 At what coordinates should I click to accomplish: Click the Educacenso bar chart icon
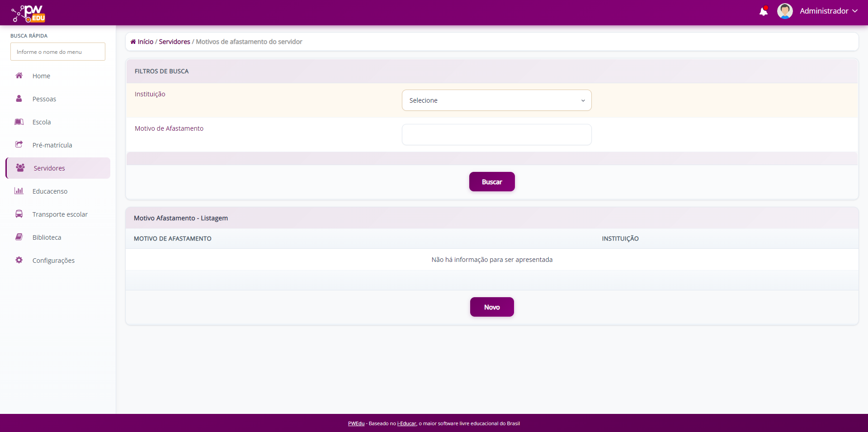19,191
